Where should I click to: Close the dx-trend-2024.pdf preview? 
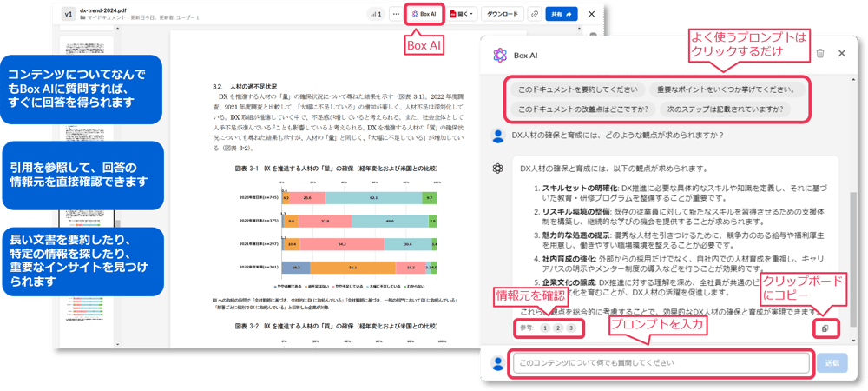click(591, 15)
